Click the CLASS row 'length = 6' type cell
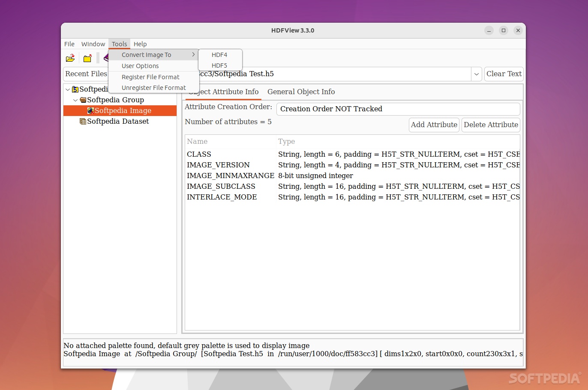588x390 pixels. (399, 154)
